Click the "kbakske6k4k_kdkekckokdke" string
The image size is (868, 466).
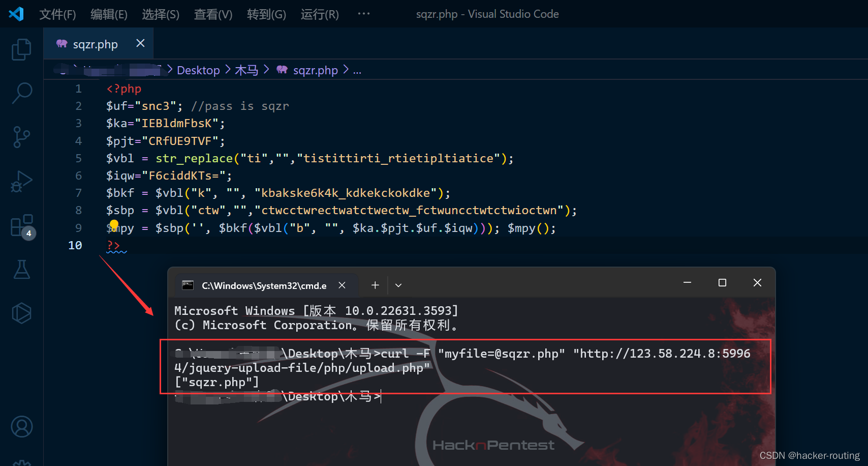point(346,193)
